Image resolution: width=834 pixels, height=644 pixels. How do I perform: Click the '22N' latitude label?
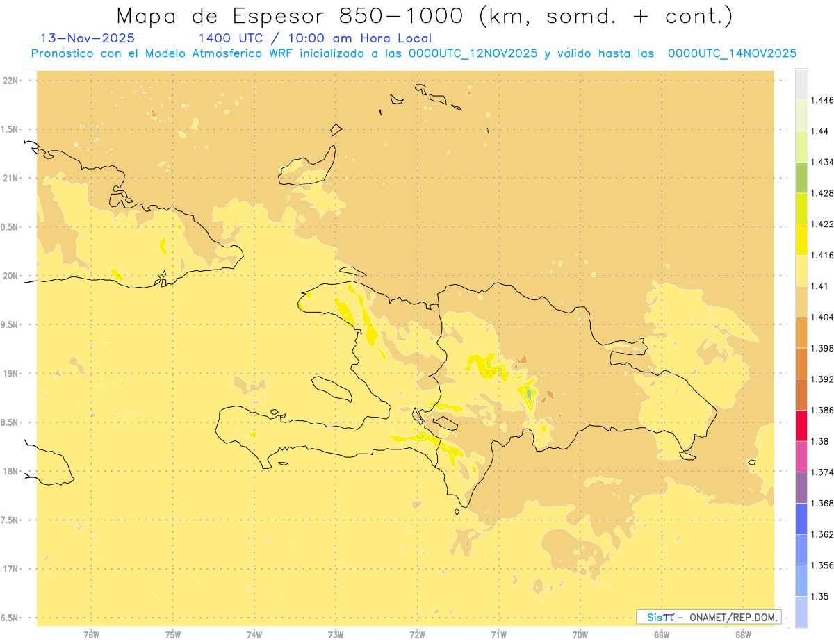pos(10,81)
